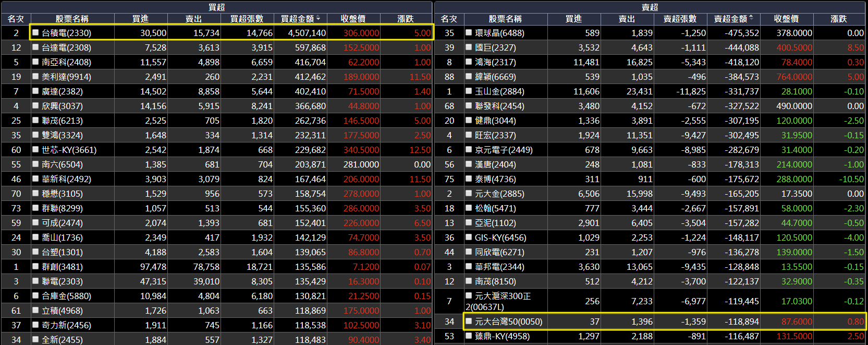Sort the 賣超 table by 股票名稱 header

coord(505,19)
